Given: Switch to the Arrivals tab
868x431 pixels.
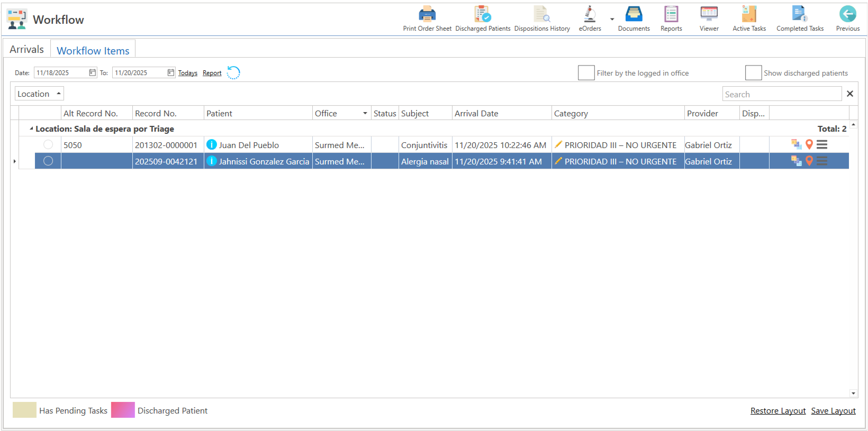Looking at the screenshot, I should 27,49.
